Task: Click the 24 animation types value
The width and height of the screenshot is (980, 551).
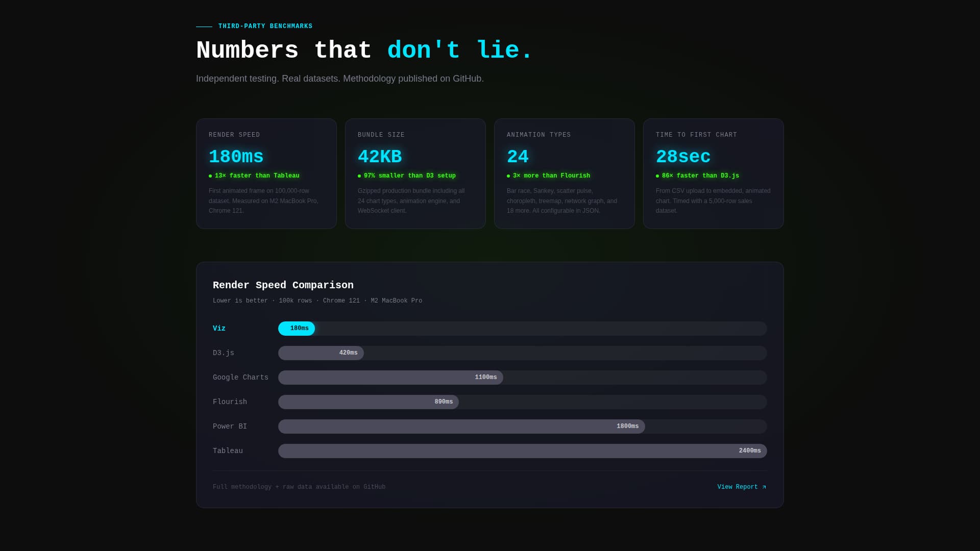Action: [x=518, y=157]
